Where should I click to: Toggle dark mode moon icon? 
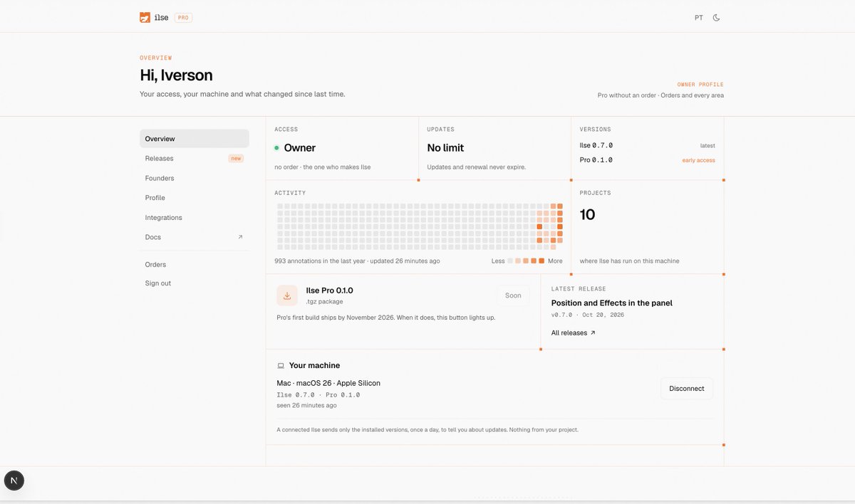click(x=716, y=18)
